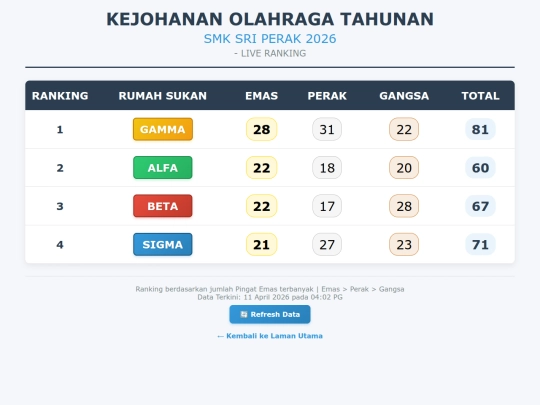Screen dimensions: 540x405
Task: Select the SIGMA house badge
Action: 163,245
